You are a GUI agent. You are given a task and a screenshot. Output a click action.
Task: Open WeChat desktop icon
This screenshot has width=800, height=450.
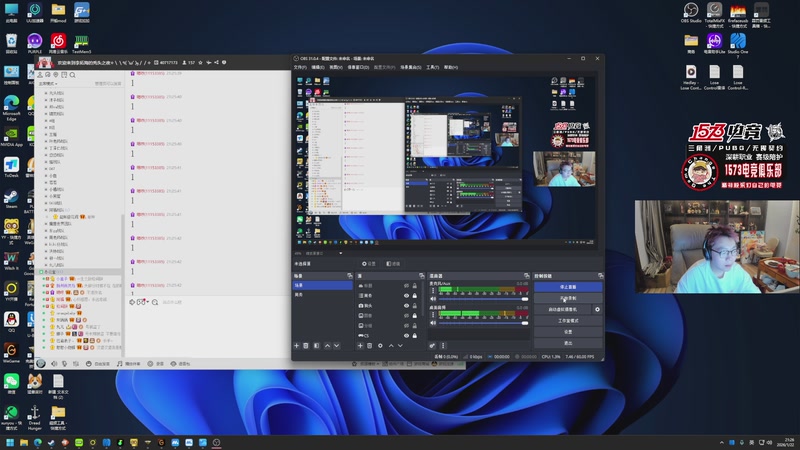pos(11,381)
